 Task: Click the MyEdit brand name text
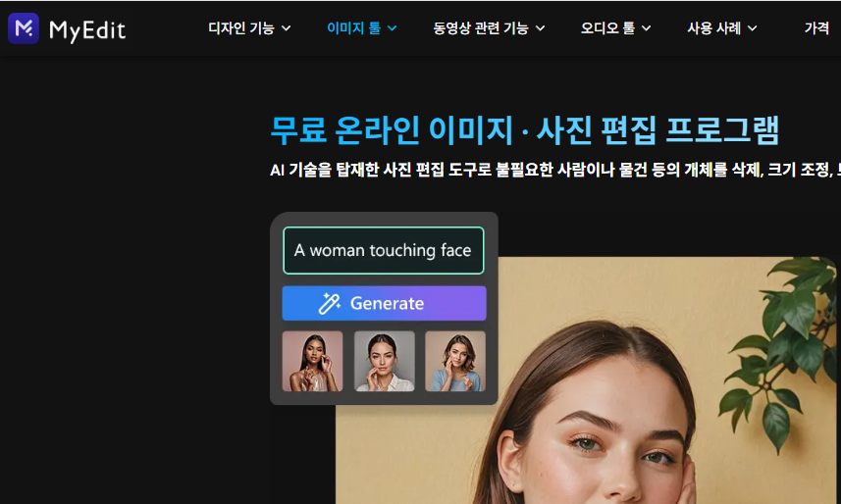pyautogui.click(x=87, y=30)
